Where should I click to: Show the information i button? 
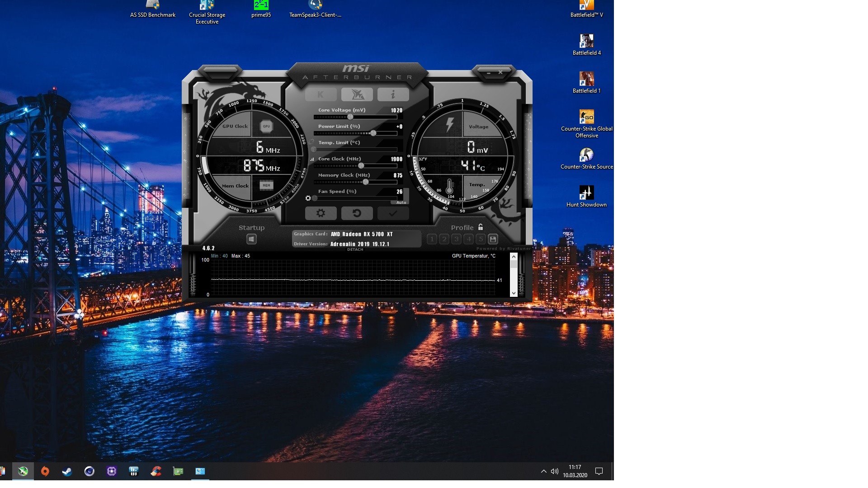tap(393, 94)
